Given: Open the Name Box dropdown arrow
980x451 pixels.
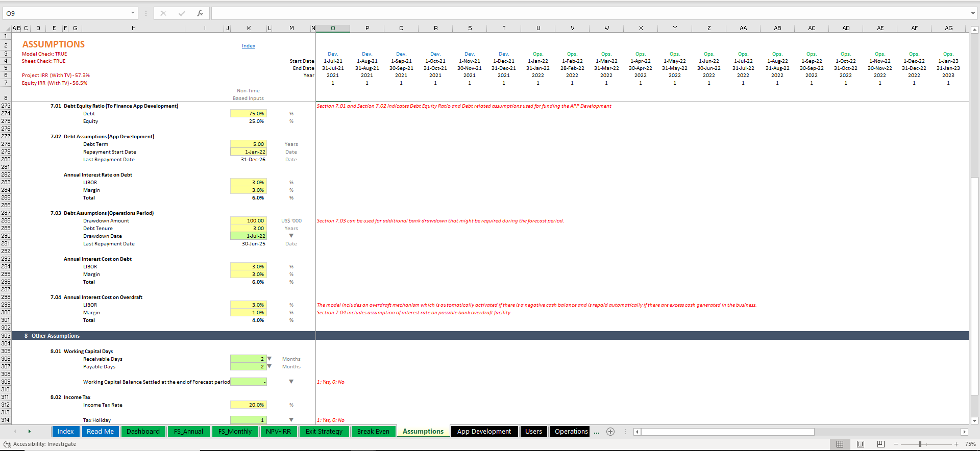Looking at the screenshot, I should [133, 13].
